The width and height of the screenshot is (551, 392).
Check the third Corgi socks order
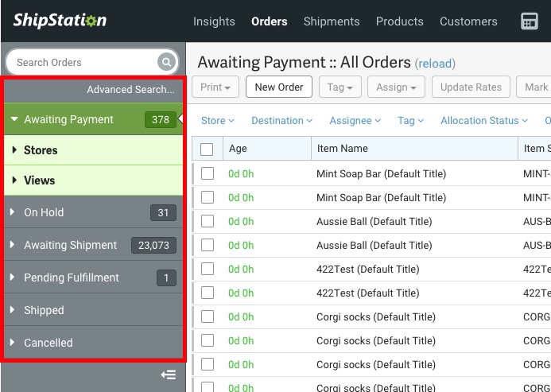(208, 364)
